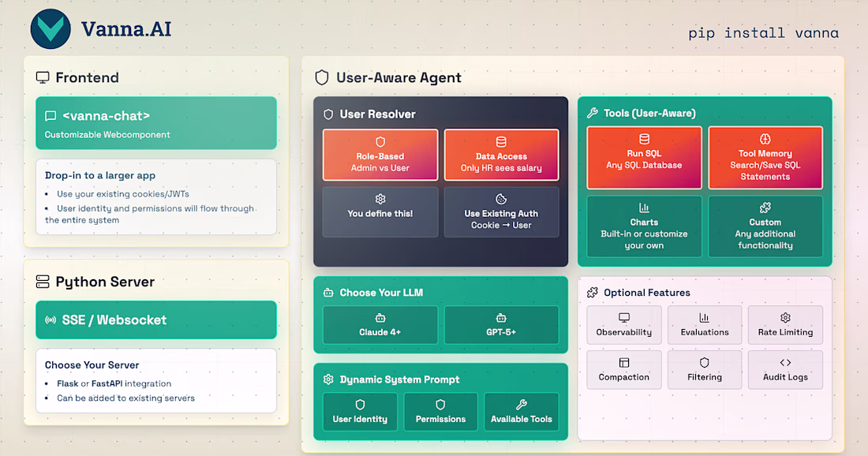868x456 pixels.
Task: Click the layout icon above Compaction
Action: coord(624,362)
